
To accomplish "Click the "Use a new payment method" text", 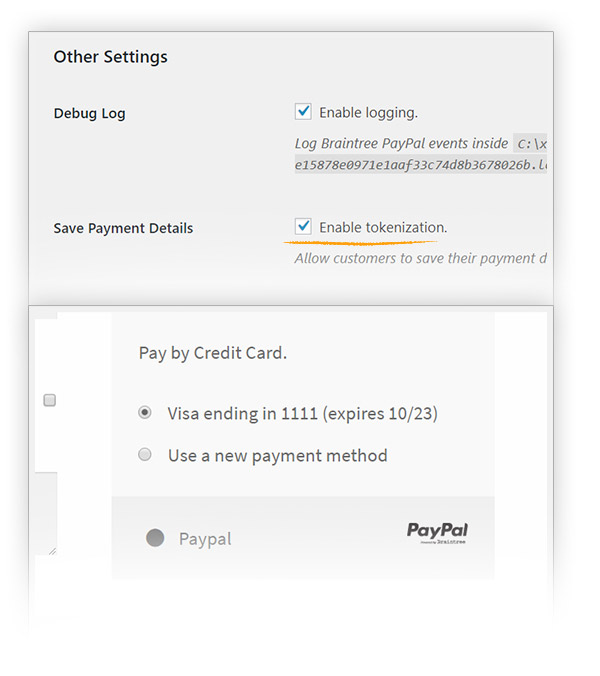I will click(277, 455).
